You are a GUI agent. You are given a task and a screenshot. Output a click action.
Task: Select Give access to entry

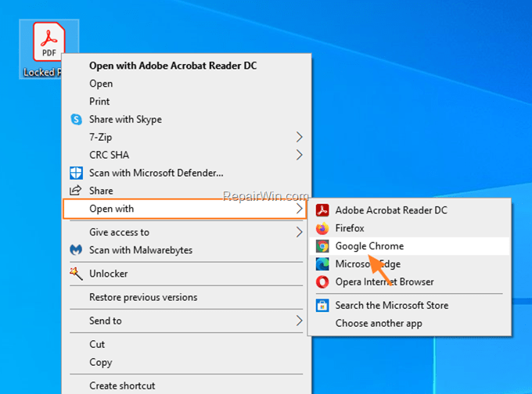186,232
